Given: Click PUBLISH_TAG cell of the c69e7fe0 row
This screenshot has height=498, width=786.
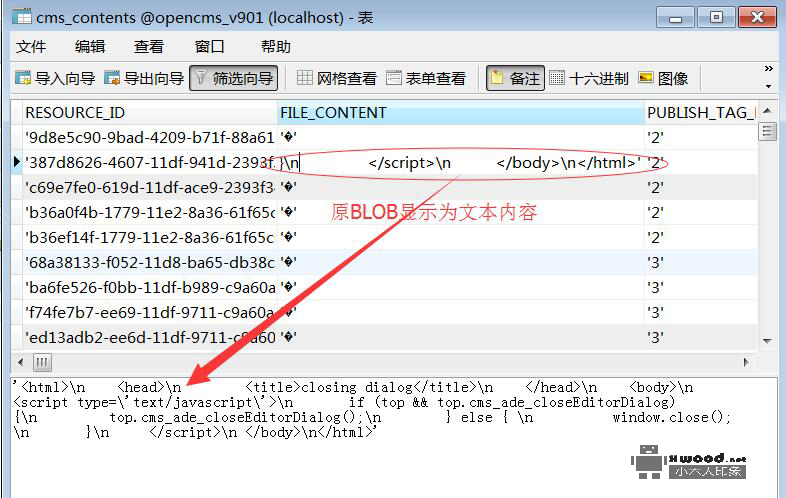Looking at the screenshot, I should click(701, 188).
